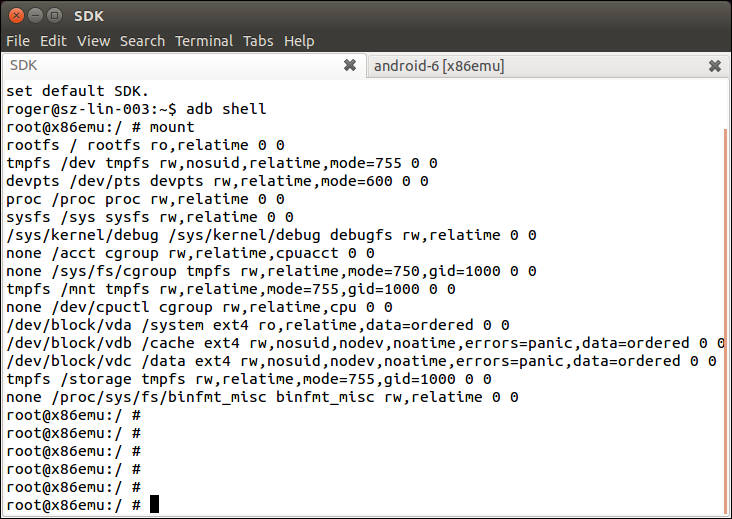This screenshot has width=732, height=519.
Task: Open the Edit menu
Action: pyautogui.click(x=53, y=41)
